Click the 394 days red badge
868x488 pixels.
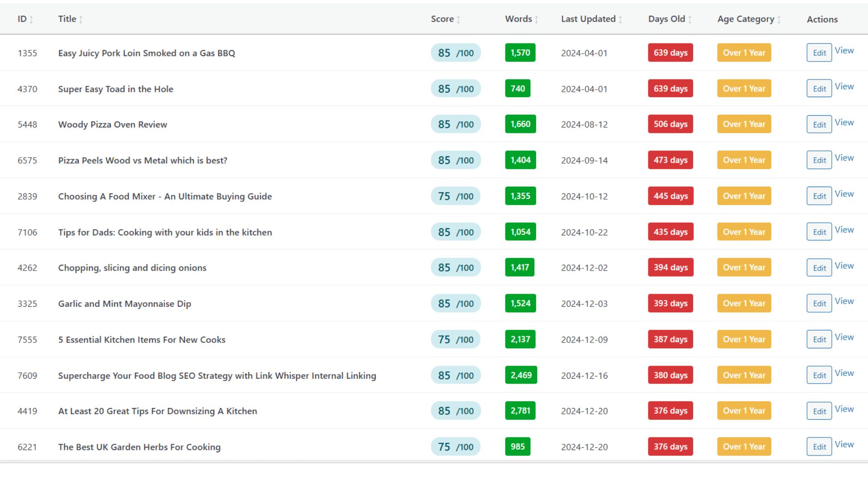pyautogui.click(x=670, y=267)
